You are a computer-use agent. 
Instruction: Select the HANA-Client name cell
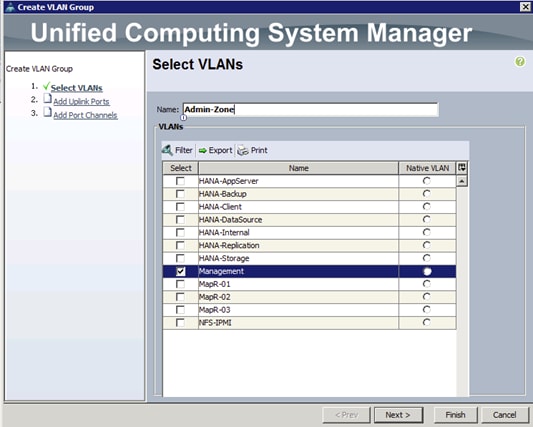pyautogui.click(x=298, y=207)
